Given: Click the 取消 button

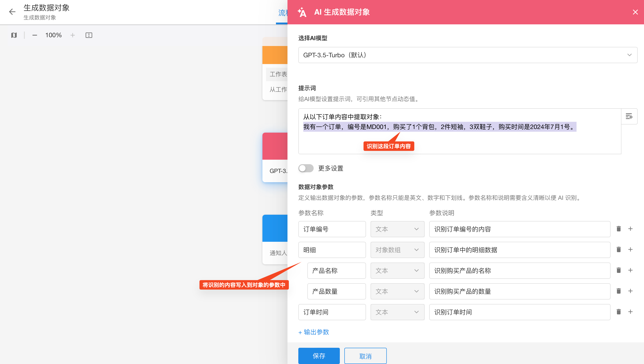Looking at the screenshot, I should [365, 356].
